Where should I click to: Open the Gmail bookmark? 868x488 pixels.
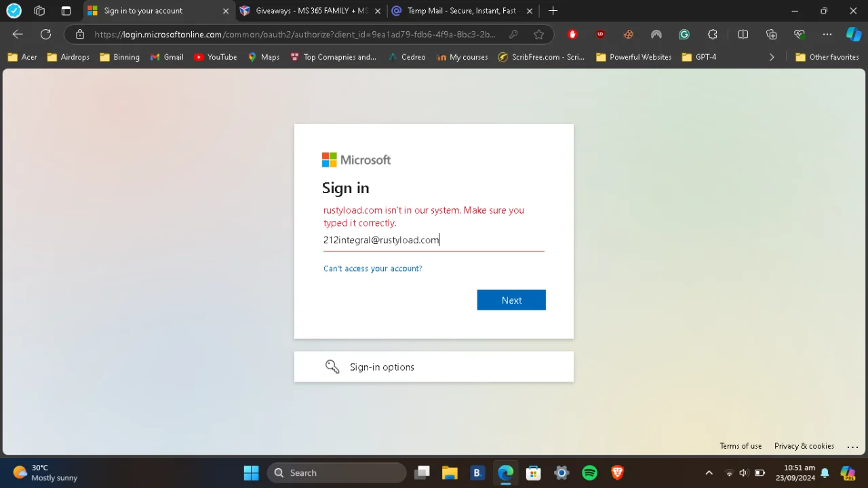coord(167,57)
